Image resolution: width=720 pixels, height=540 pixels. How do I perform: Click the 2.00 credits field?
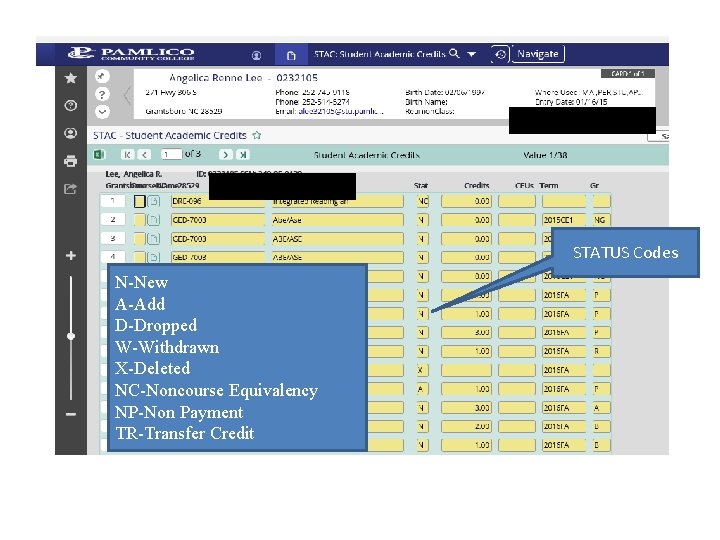466,427
